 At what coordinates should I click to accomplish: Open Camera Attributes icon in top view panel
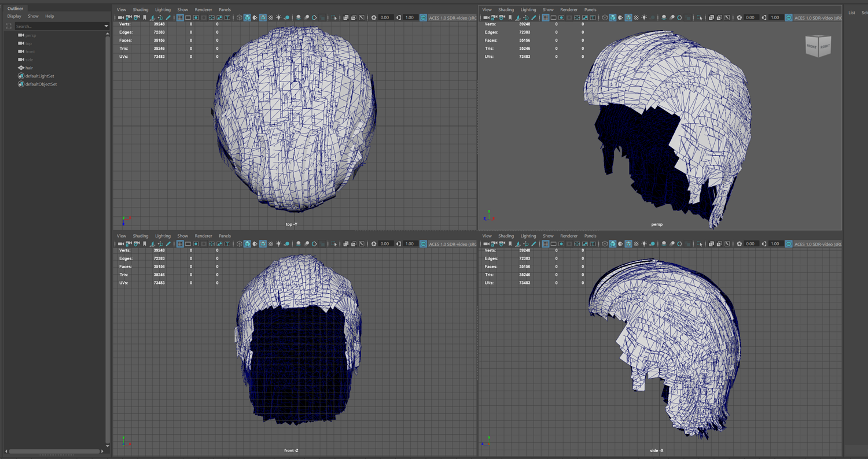click(x=137, y=18)
